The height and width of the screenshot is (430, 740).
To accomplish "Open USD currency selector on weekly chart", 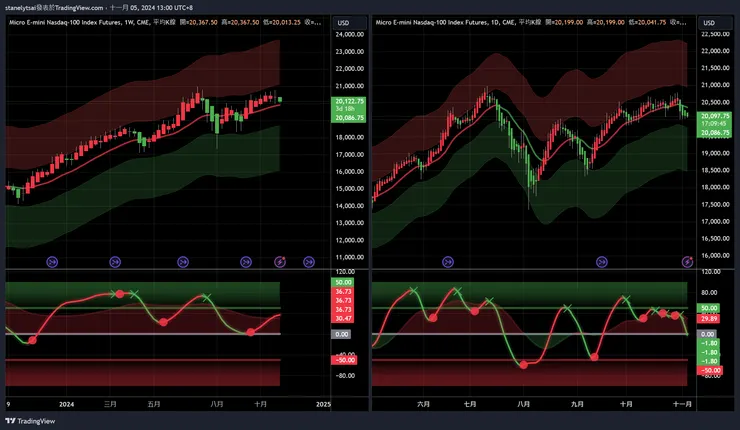I will [350, 23].
